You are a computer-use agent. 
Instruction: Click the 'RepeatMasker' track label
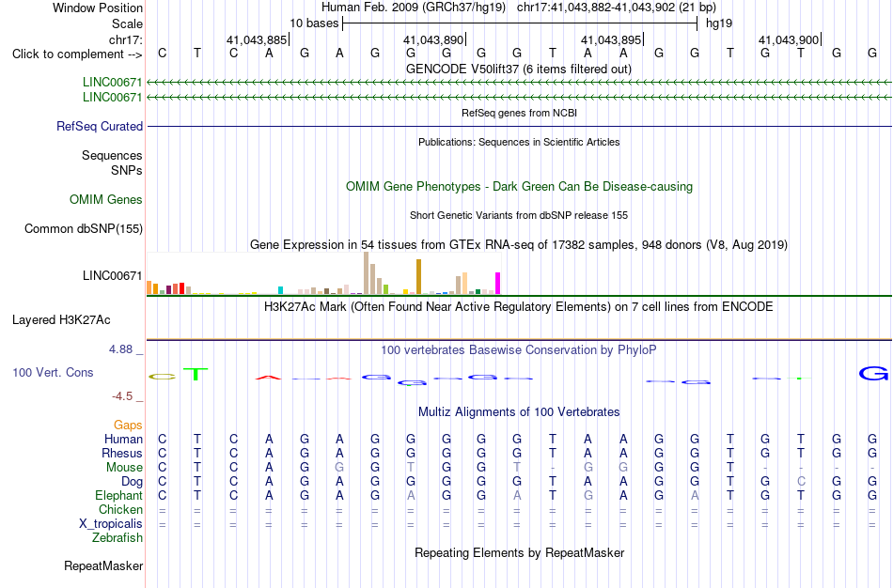(103, 565)
